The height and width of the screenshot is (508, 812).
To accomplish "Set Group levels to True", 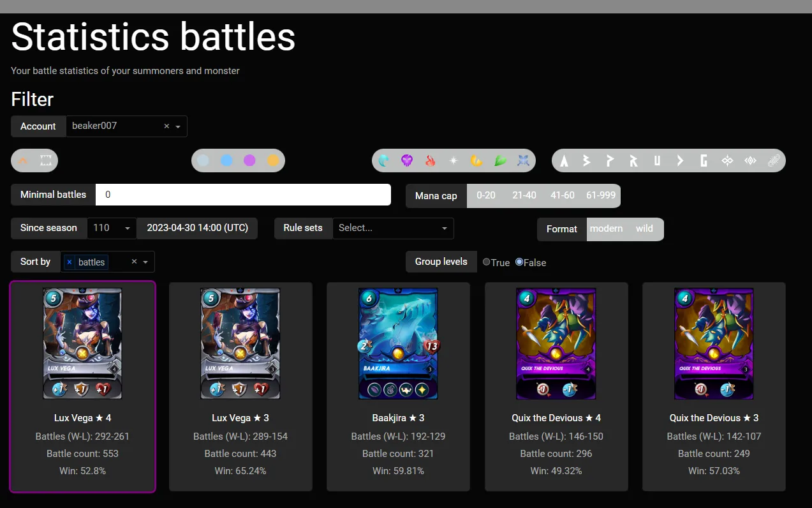I will (487, 262).
